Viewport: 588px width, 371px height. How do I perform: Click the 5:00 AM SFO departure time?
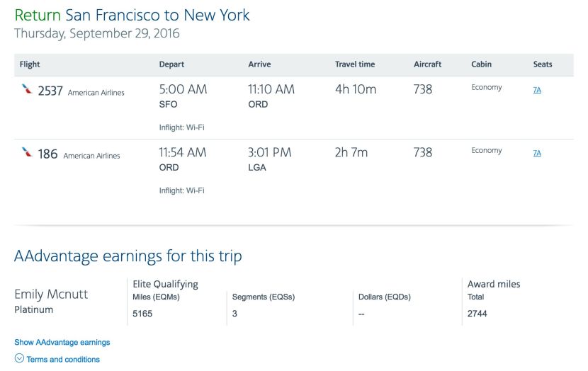pyautogui.click(x=183, y=89)
